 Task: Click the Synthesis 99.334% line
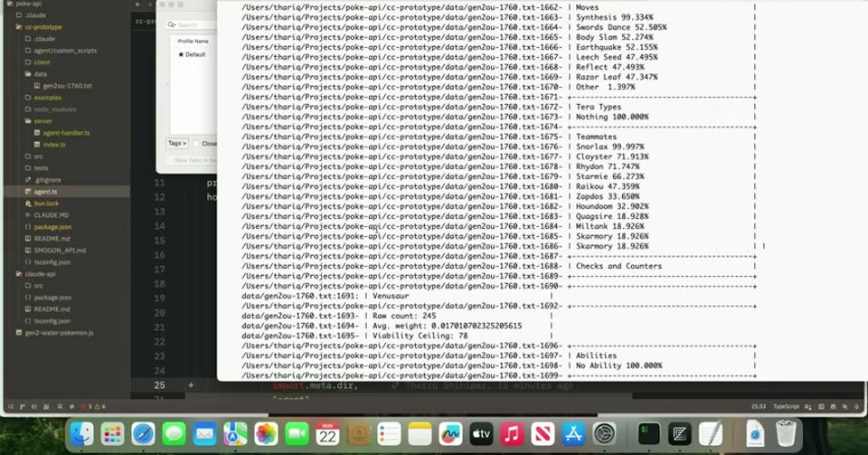(615, 17)
